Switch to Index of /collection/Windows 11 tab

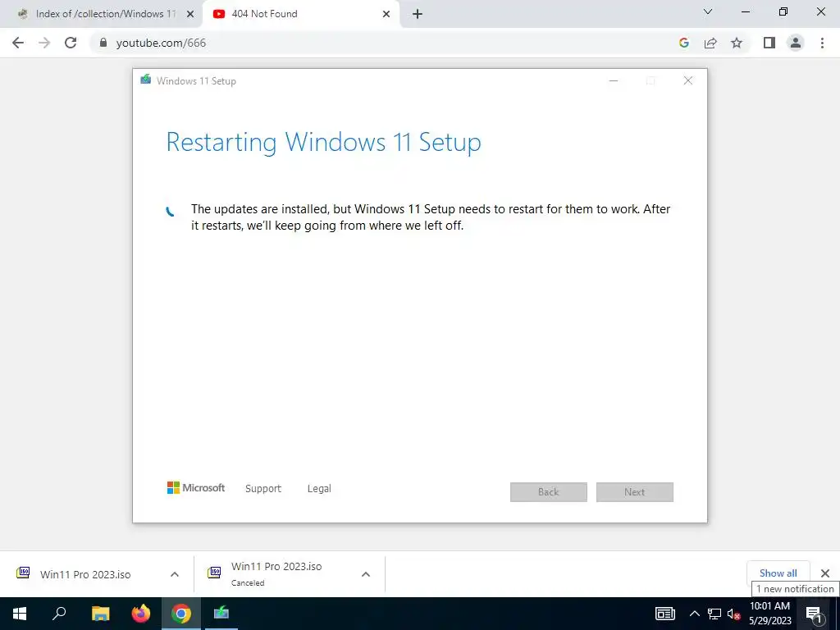pos(101,14)
